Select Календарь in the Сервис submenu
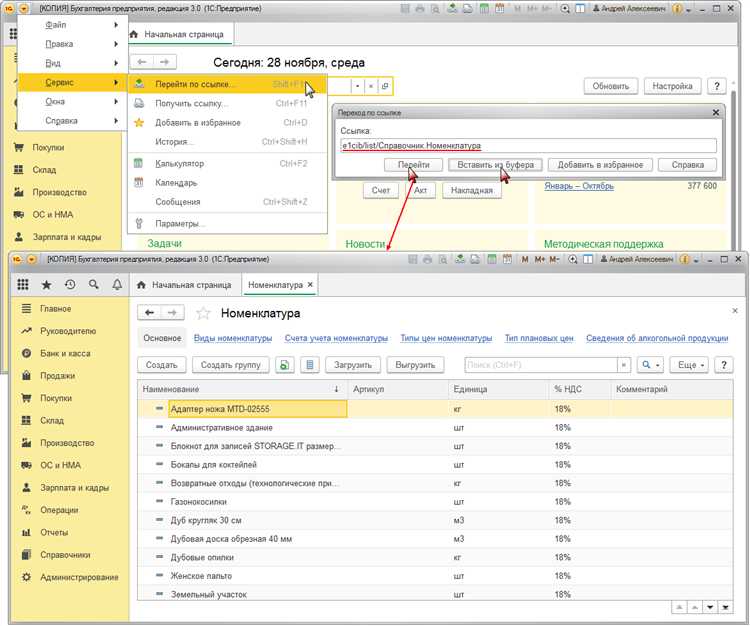The image size is (750, 626). coord(177,183)
